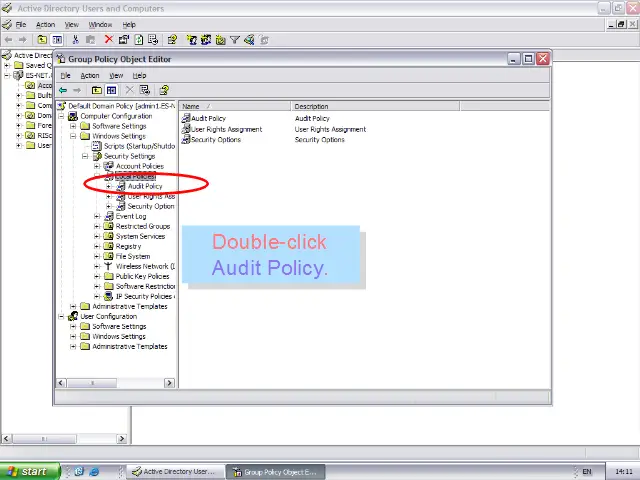Select Public Key Policies in the tree
Viewport: 640px width, 480px height.
tap(142, 276)
